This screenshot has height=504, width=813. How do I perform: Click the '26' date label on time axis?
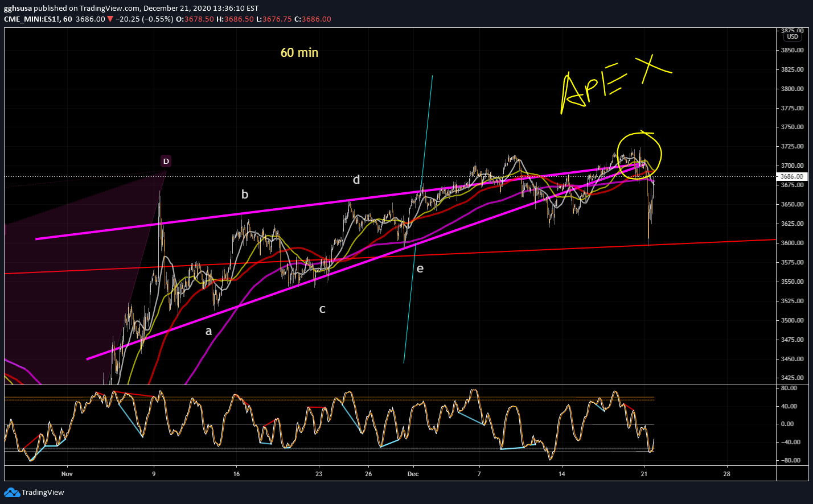point(368,474)
